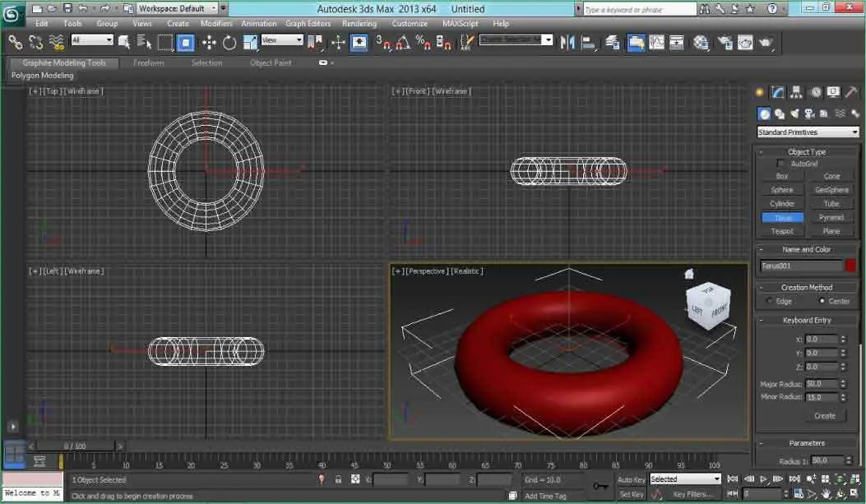Viewport: 866px width, 504px height.
Task: Activate the Select and Rotate tool
Action: coord(229,42)
